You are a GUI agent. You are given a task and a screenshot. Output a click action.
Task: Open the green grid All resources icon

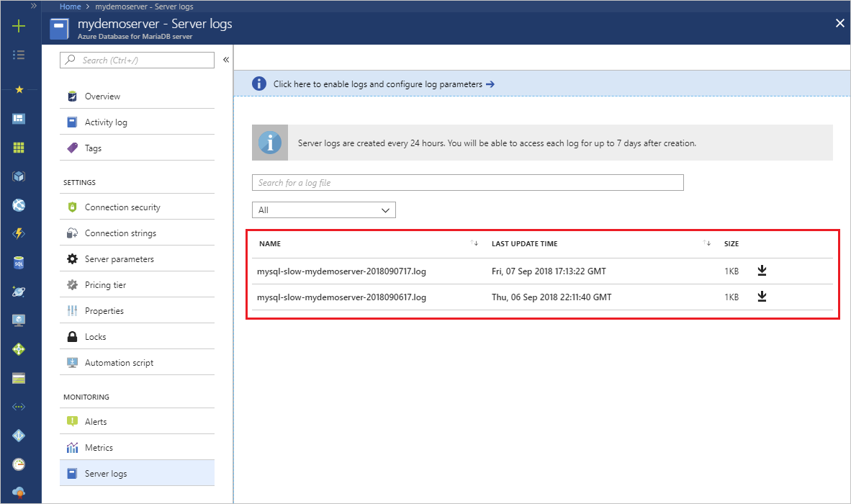tap(19, 148)
